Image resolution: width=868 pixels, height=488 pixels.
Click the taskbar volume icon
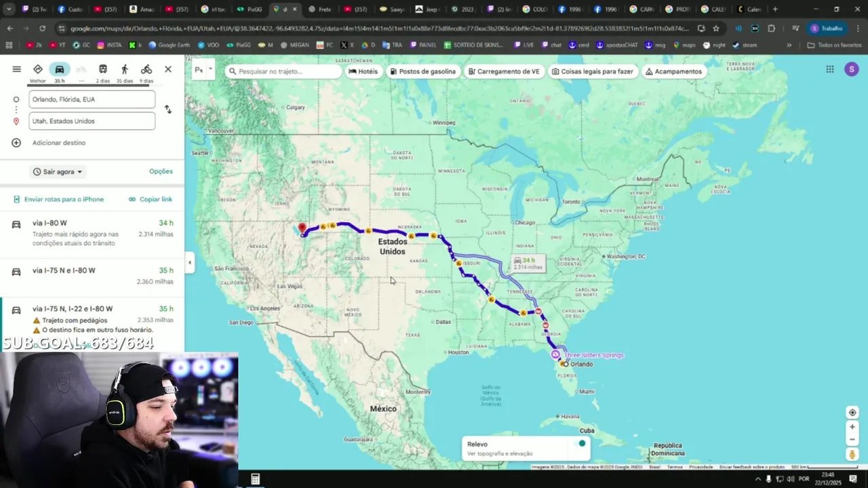click(x=791, y=479)
